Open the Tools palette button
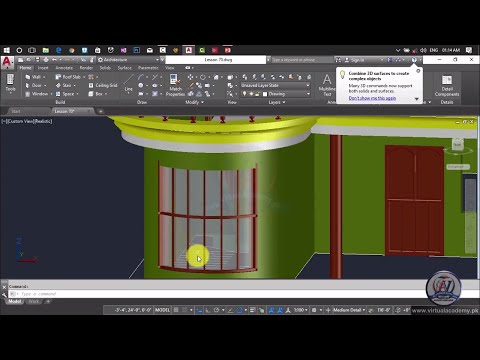480x360 pixels. tap(10, 83)
